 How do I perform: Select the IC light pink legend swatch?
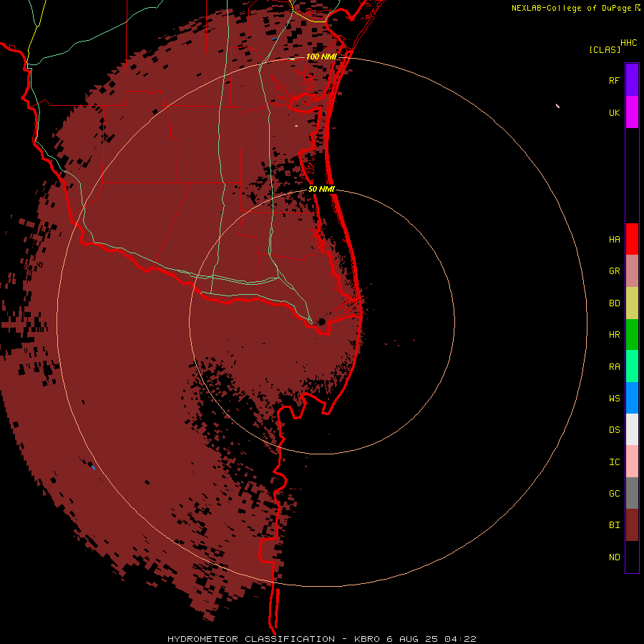pos(632,462)
